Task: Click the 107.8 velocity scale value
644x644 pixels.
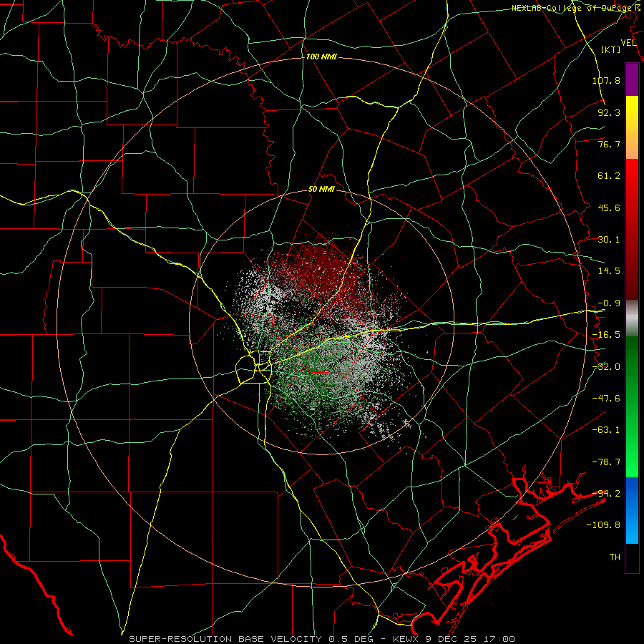Action: point(606,80)
